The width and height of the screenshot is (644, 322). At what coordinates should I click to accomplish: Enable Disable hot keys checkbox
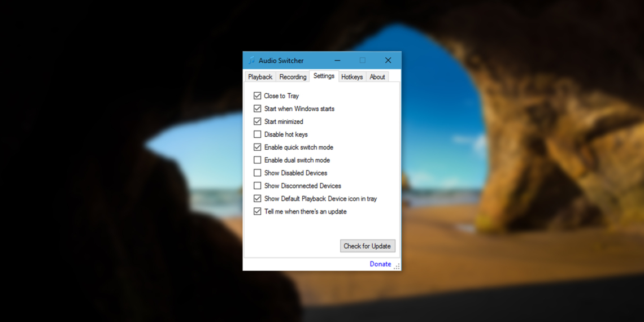(x=258, y=134)
